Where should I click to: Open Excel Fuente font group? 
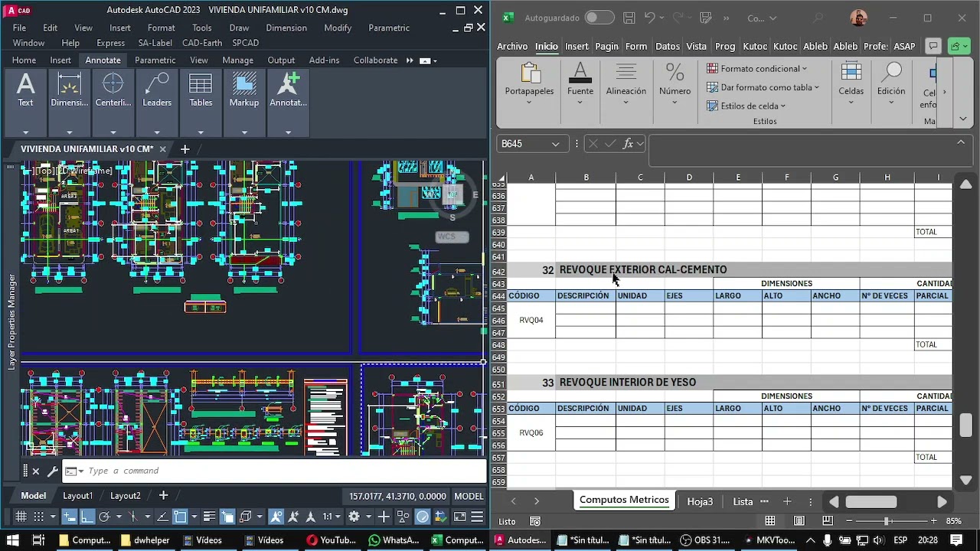tap(580, 83)
